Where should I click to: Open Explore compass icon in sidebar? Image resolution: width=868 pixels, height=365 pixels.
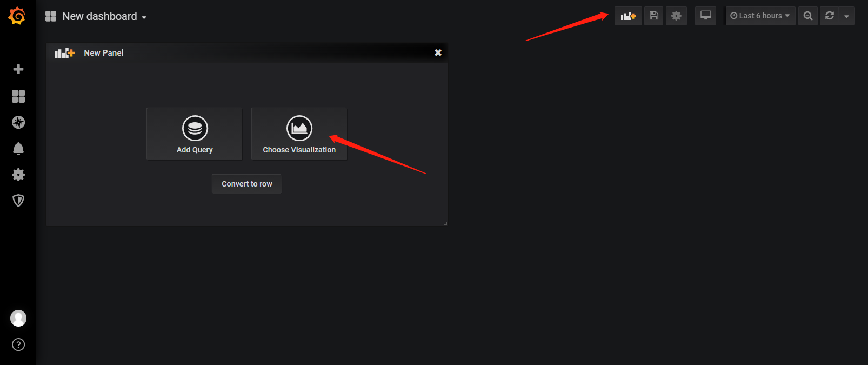click(x=18, y=122)
